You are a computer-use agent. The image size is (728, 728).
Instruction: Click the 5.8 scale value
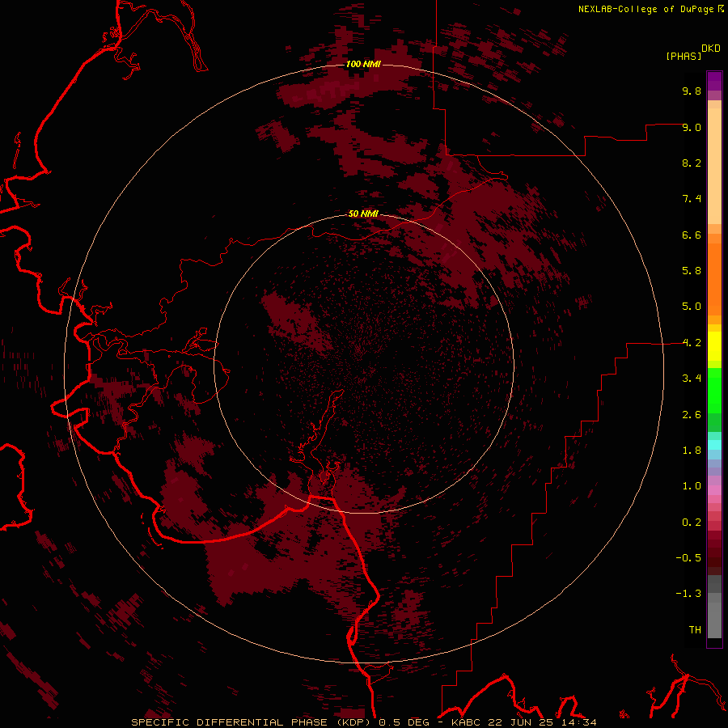tap(692, 271)
